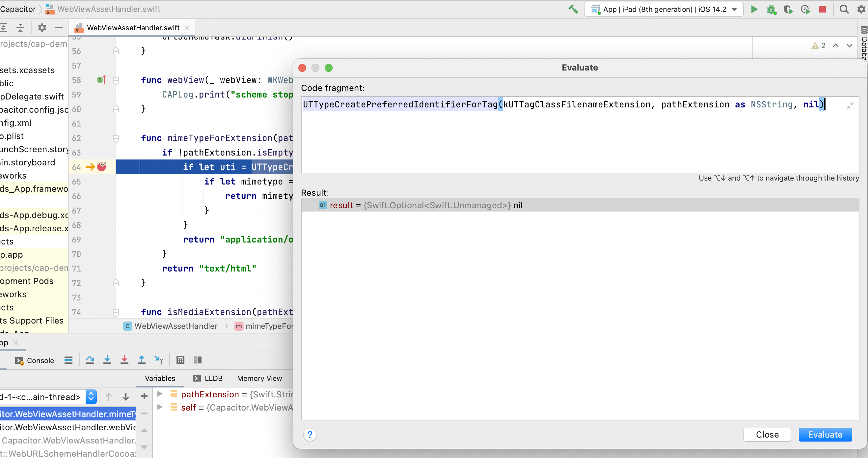
Task: Step into the function call
Action: pyautogui.click(x=107, y=360)
